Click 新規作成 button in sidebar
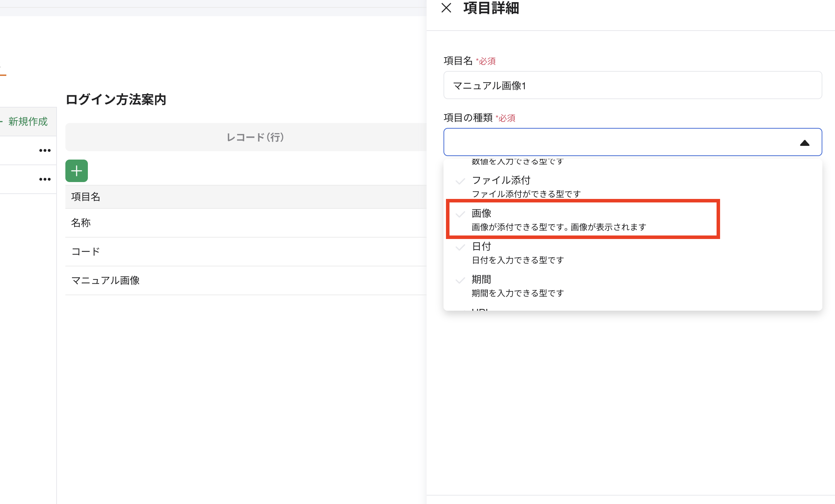 coord(27,122)
